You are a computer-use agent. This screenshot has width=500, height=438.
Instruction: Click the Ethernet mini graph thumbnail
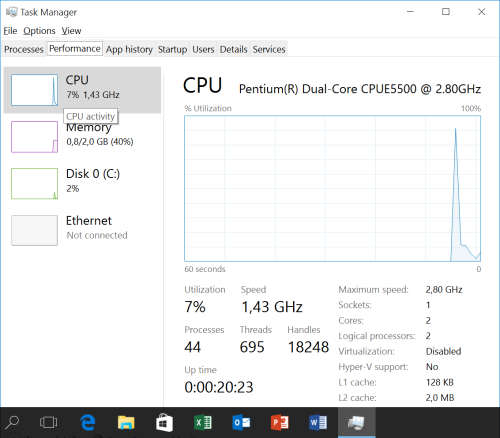tap(34, 230)
